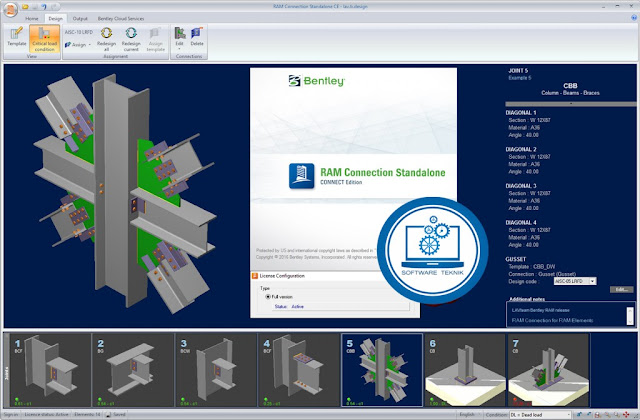The height and width of the screenshot is (420, 640).
Task: Click the Assign template icon
Action: pyautogui.click(x=156, y=39)
